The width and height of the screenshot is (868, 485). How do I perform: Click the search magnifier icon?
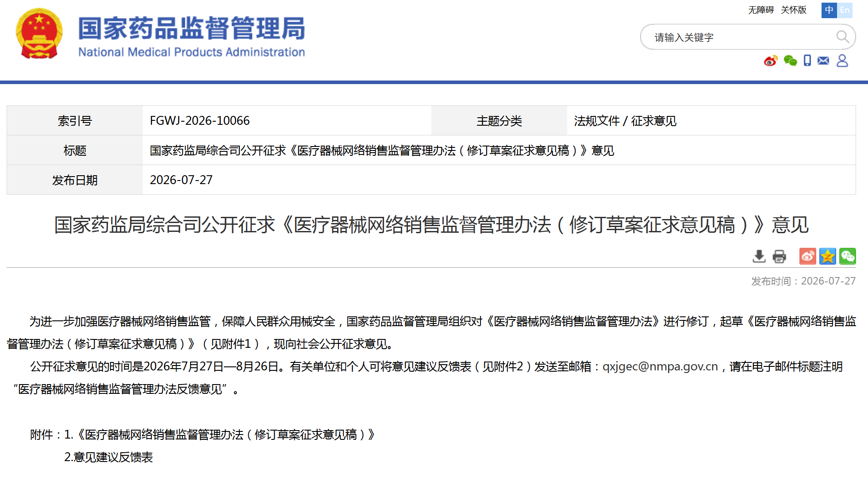[842, 37]
